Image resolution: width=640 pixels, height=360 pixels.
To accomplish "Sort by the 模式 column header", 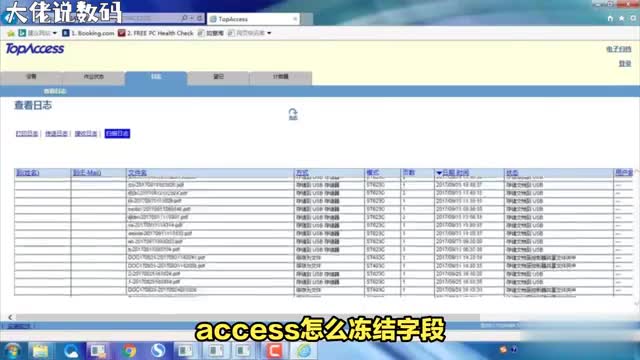I will [x=373, y=173].
